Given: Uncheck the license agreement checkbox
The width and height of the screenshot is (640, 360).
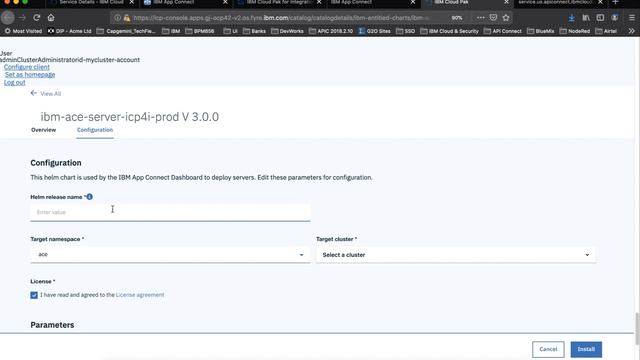Looking at the screenshot, I should point(34,295).
